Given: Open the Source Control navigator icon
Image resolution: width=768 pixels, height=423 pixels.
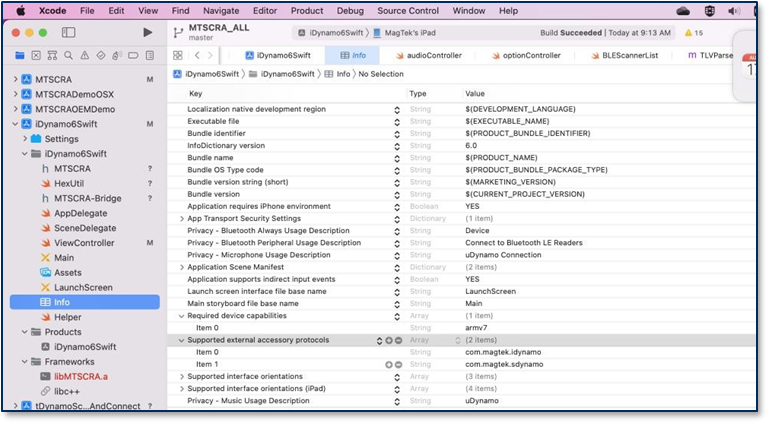Looking at the screenshot, I should tap(36, 55).
